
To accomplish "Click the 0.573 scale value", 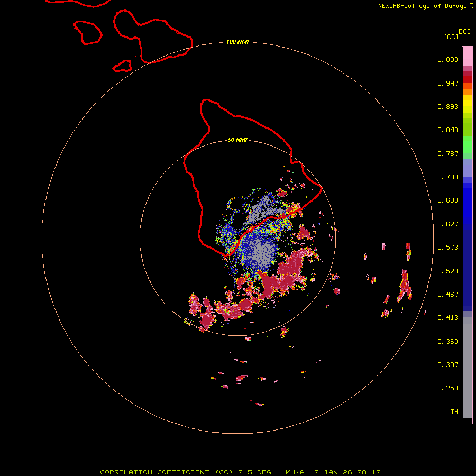I will [448, 248].
